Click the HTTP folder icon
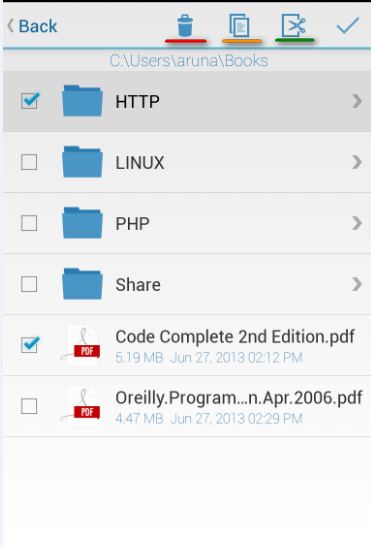Image resolution: width=371 pixels, height=547 pixels. coord(82,100)
